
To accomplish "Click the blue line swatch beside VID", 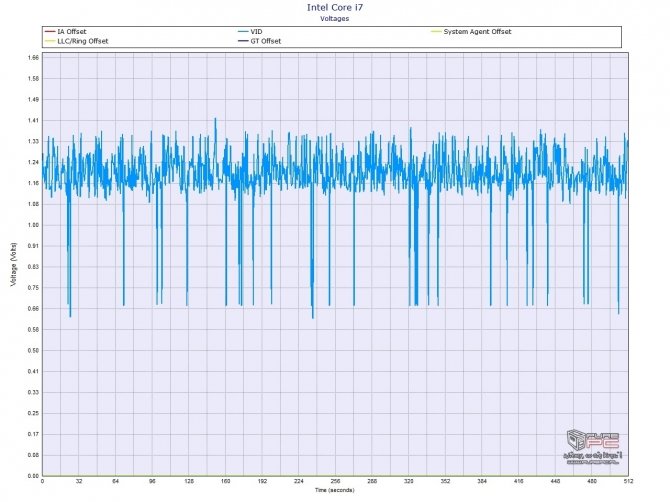I will click(x=244, y=32).
